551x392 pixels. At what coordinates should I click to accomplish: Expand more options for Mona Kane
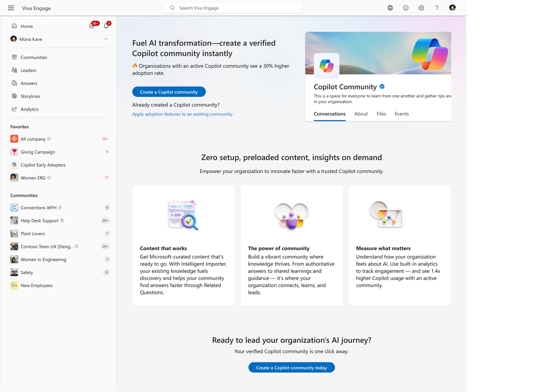(x=106, y=39)
